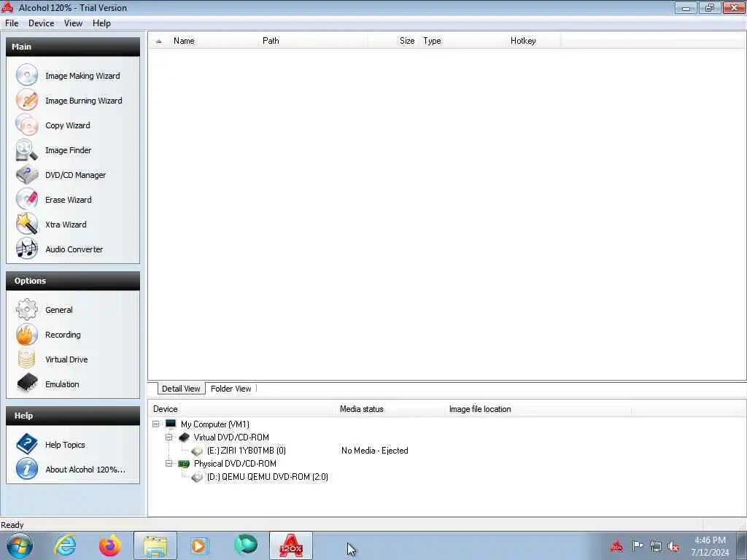Open the View menu

tap(74, 23)
